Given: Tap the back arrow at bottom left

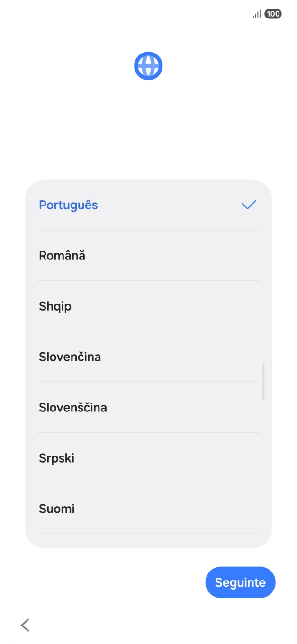Looking at the screenshot, I should click(25, 625).
